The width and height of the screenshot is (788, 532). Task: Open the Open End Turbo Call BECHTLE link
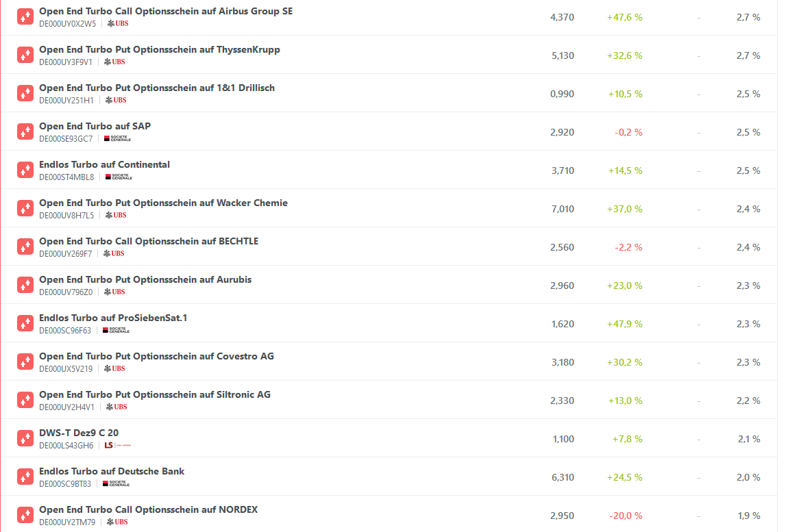[x=149, y=241]
